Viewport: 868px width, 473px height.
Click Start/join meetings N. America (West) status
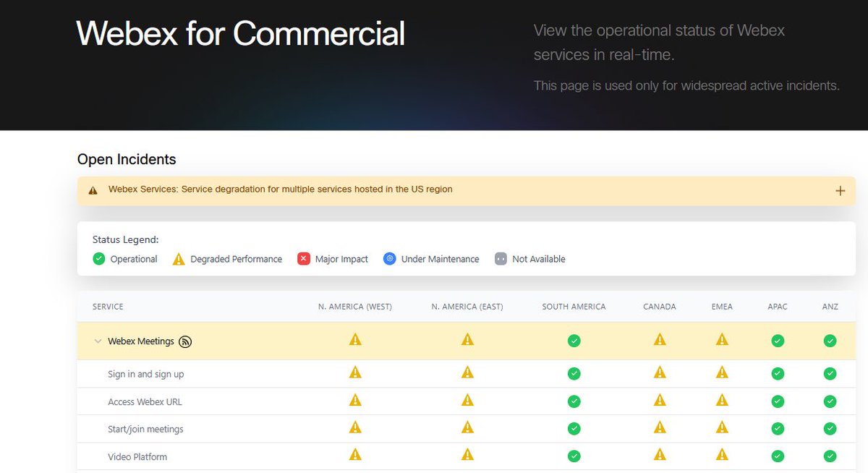(355, 427)
